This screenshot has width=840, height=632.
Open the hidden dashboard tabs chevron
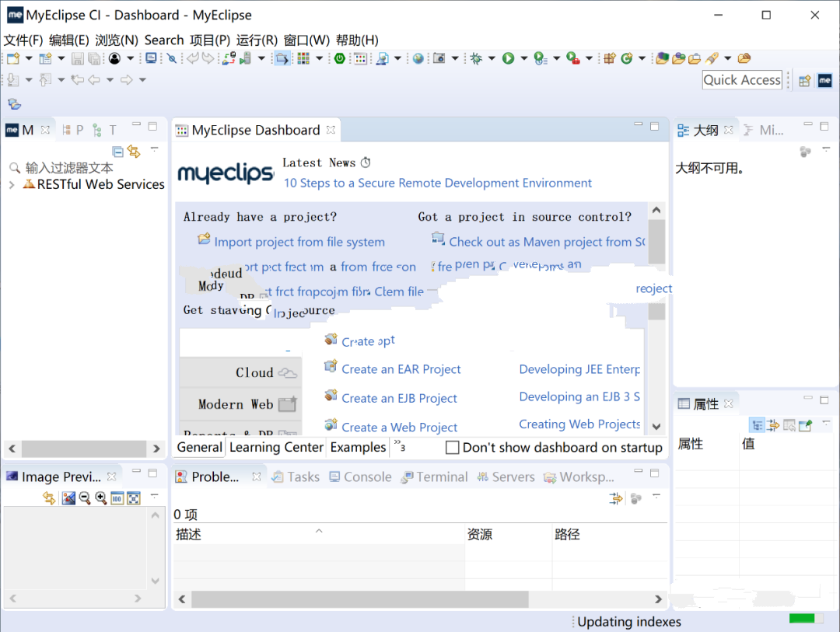tap(400, 445)
